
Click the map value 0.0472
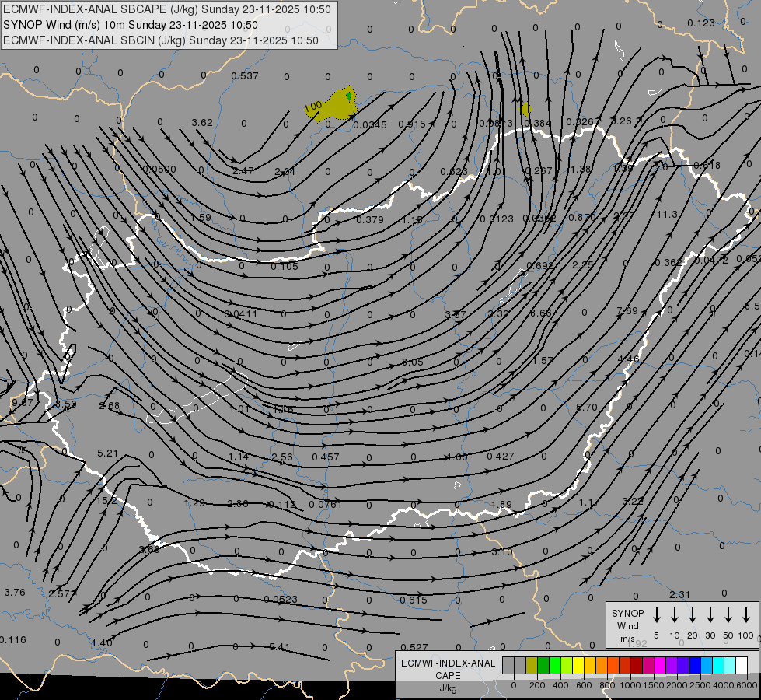(x=711, y=261)
